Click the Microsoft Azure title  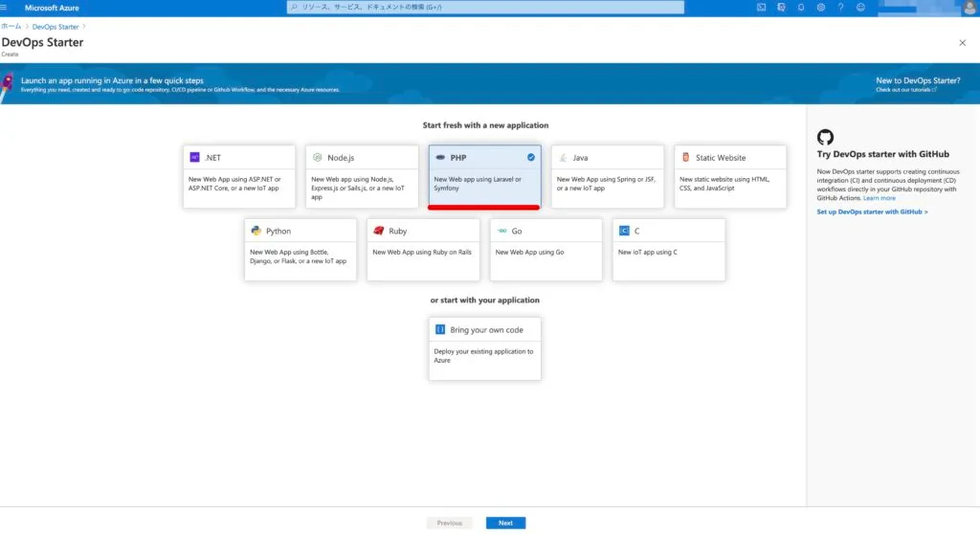click(52, 8)
